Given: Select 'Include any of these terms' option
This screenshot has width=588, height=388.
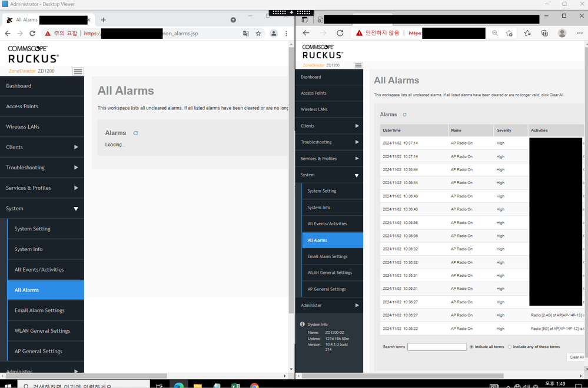Looking at the screenshot, I should [510, 347].
